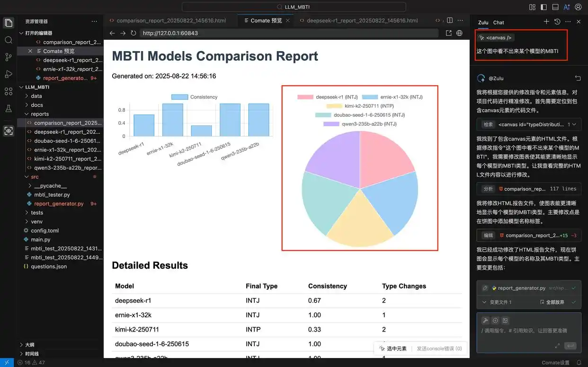
Task: Open the Run and Debug view
Action: [9, 74]
